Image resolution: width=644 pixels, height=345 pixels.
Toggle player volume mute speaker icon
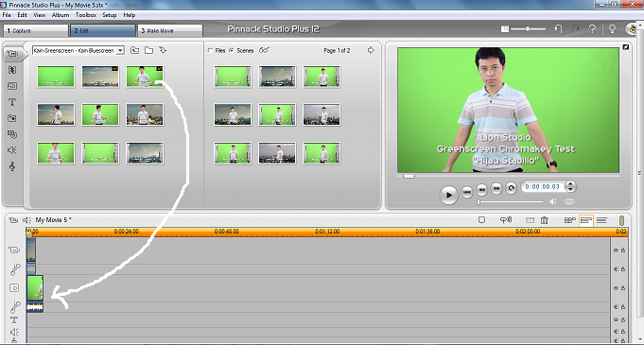553,201
